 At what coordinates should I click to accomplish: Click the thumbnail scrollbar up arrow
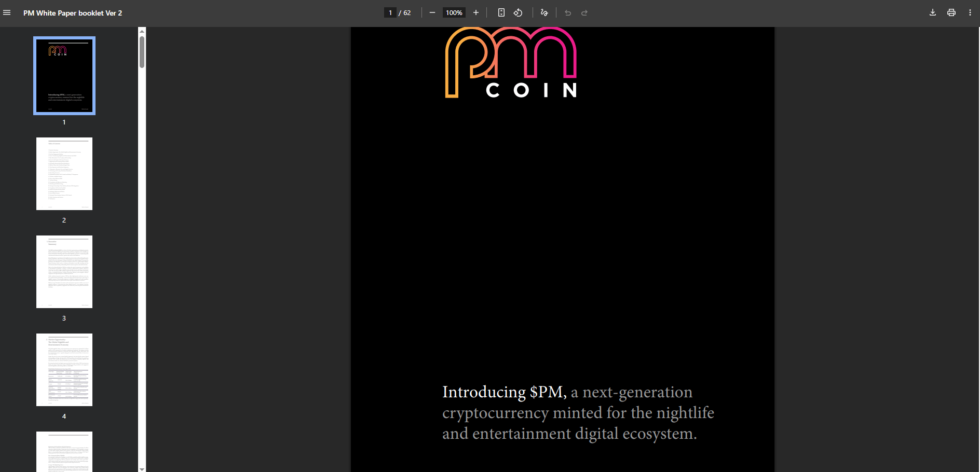(142, 31)
